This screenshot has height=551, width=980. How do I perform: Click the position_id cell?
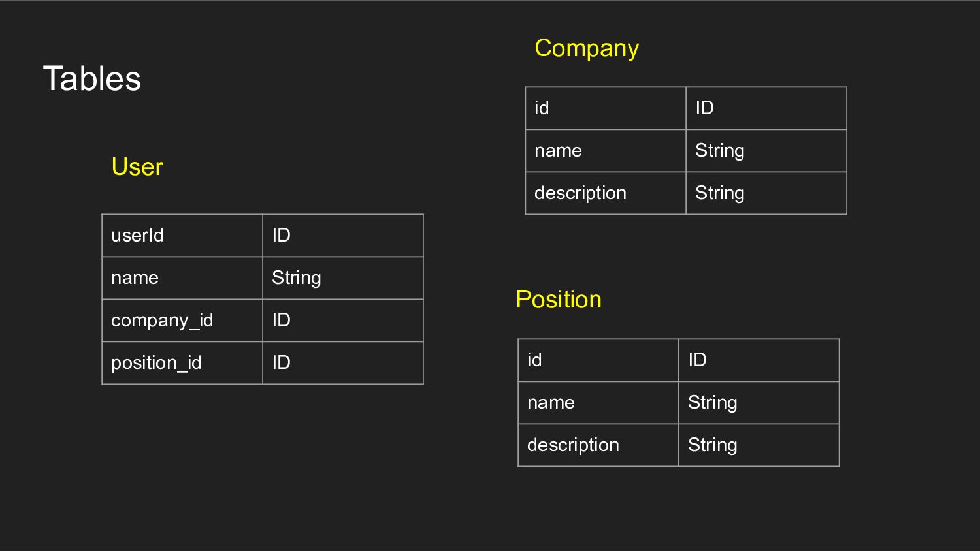pos(156,363)
